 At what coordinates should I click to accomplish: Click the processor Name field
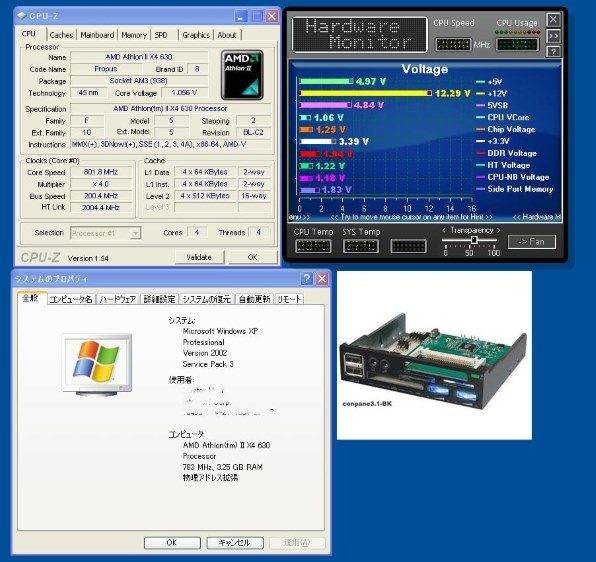(139, 57)
